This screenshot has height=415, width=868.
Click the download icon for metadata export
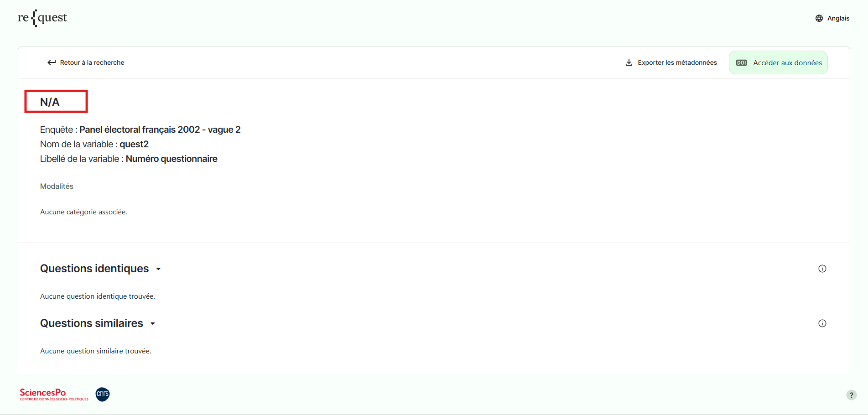pos(629,62)
